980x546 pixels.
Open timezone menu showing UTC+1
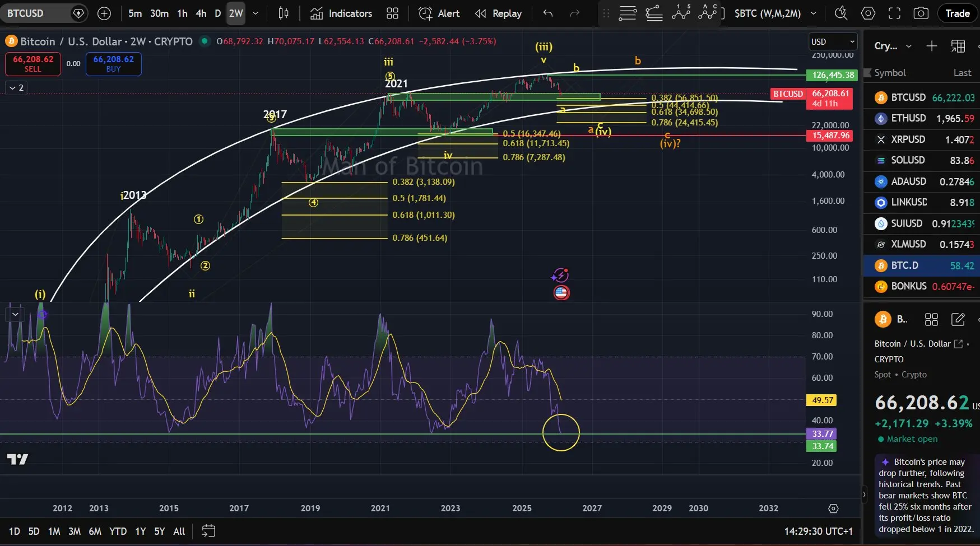click(818, 531)
